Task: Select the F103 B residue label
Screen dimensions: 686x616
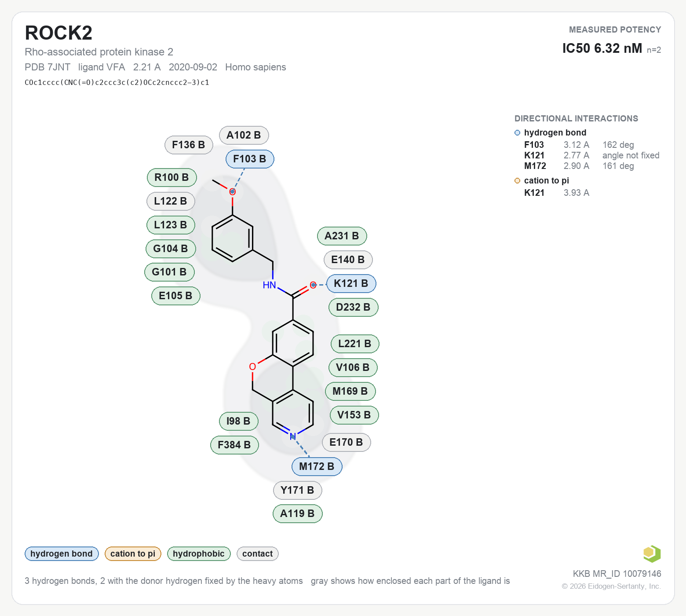Action: coord(250,159)
